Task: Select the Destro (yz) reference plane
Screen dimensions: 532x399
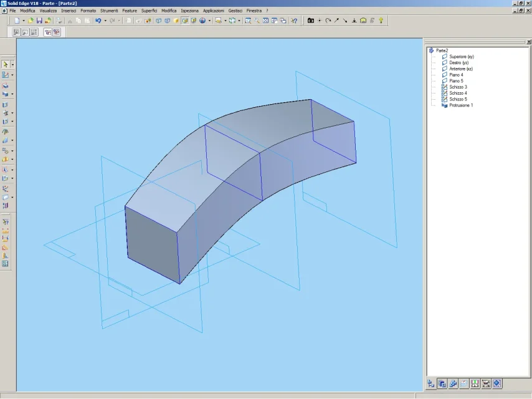Action: pyautogui.click(x=458, y=63)
